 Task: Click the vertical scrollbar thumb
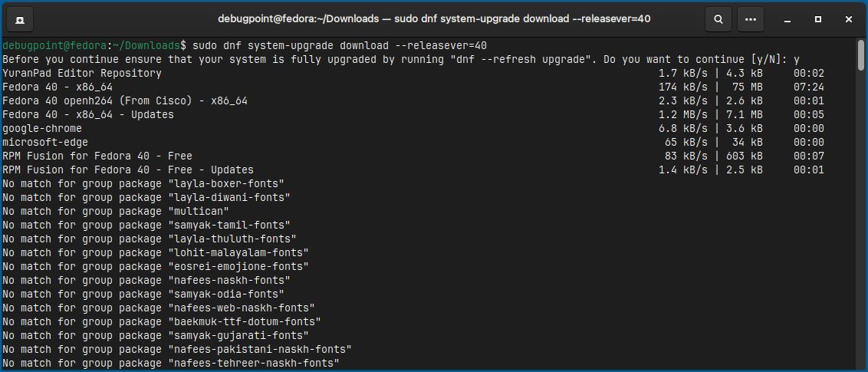pyautogui.click(x=861, y=55)
